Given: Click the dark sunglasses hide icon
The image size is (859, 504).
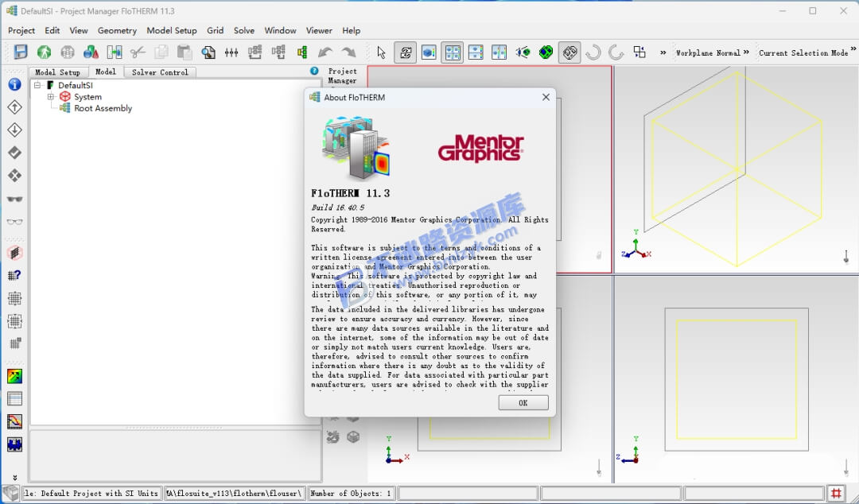Looking at the screenshot, I should point(14,199).
